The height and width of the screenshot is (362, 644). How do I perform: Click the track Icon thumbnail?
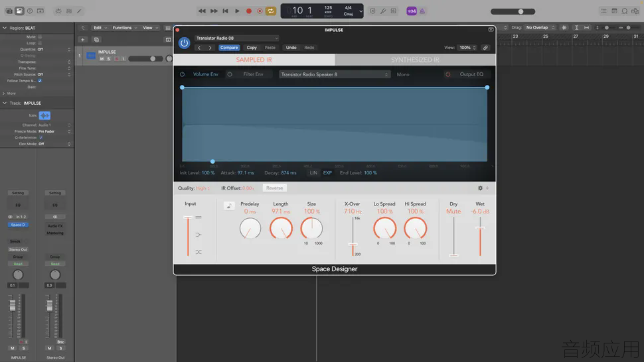coord(44,115)
